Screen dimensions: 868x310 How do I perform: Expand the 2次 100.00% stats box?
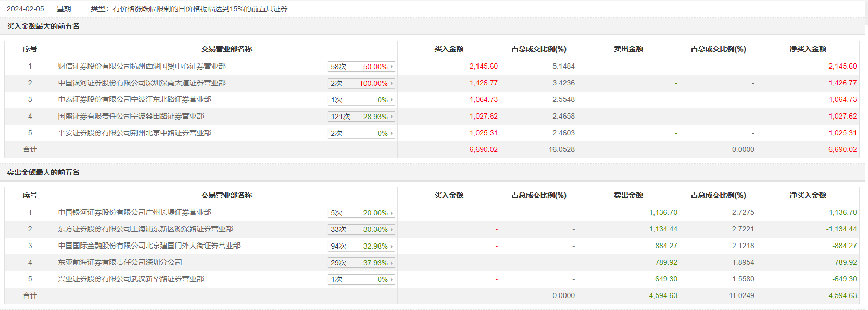[361, 83]
